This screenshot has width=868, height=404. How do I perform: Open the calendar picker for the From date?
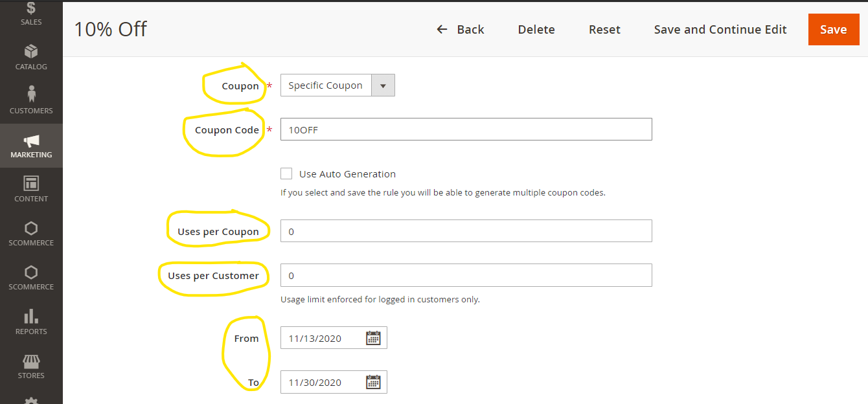pyautogui.click(x=373, y=337)
